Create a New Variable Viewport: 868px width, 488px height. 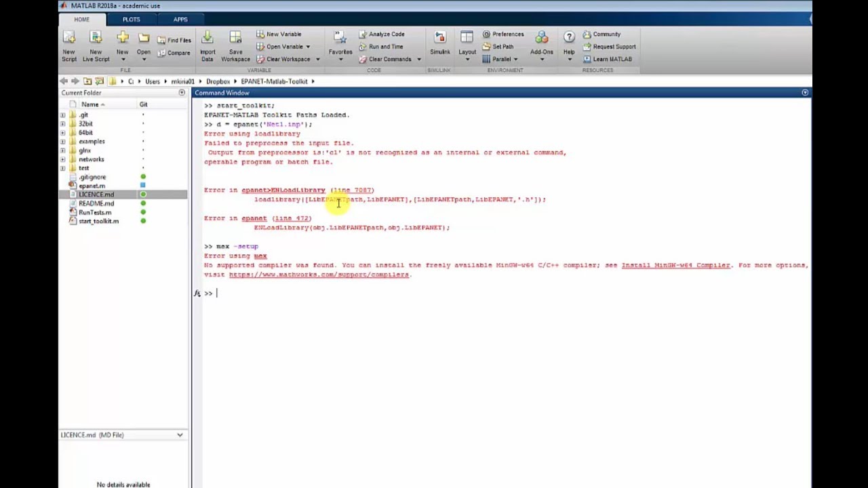pos(279,34)
